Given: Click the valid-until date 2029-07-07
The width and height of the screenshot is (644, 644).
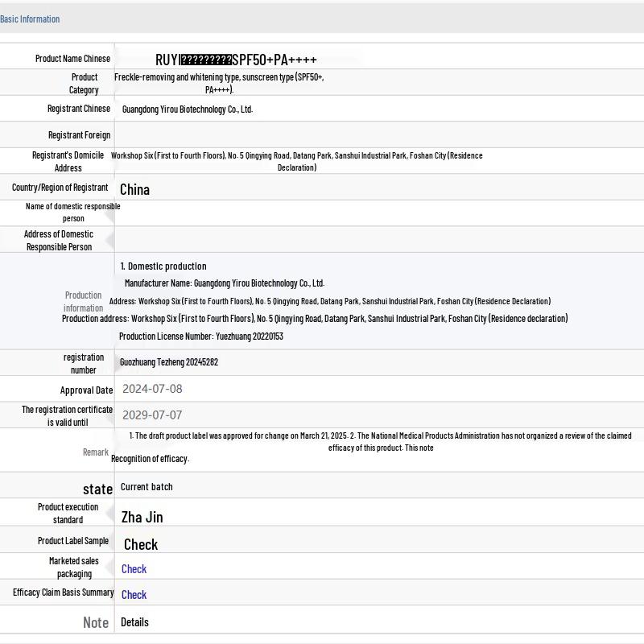Looking at the screenshot, I should pos(152,415).
